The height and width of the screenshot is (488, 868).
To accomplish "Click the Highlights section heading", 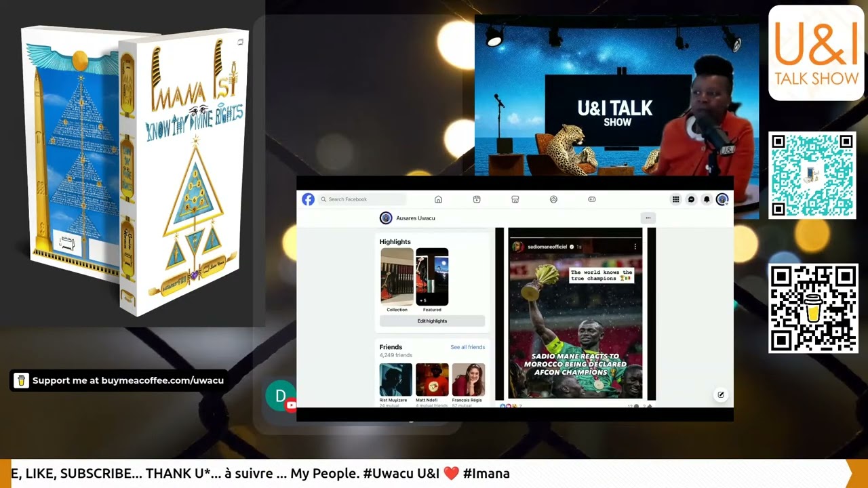I will pos(395,242).
